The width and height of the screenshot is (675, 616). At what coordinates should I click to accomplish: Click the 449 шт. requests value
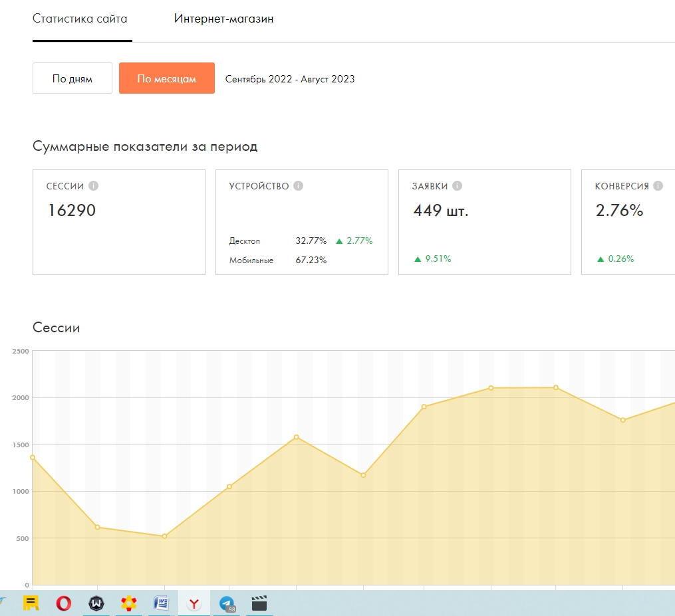point(440,211)
